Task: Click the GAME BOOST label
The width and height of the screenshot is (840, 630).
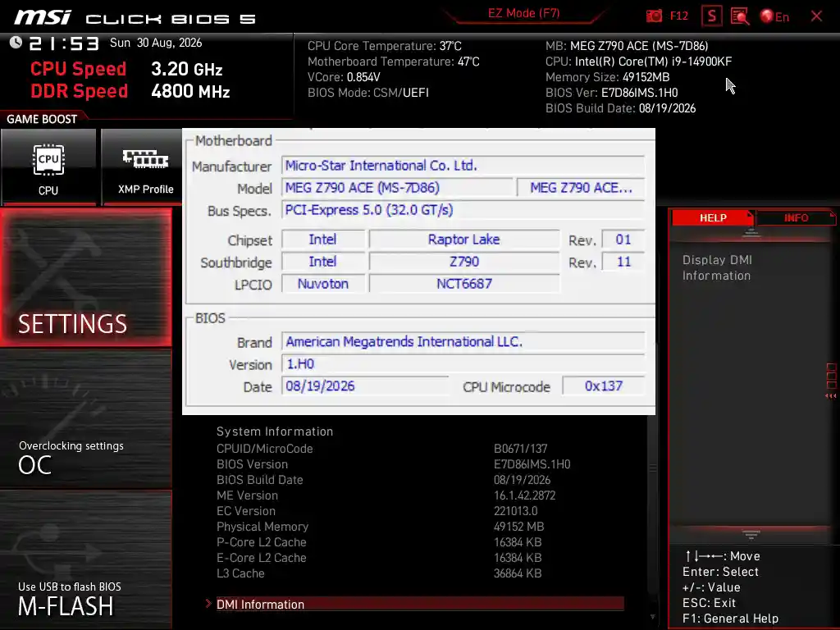Action: (x=42, y=119)
